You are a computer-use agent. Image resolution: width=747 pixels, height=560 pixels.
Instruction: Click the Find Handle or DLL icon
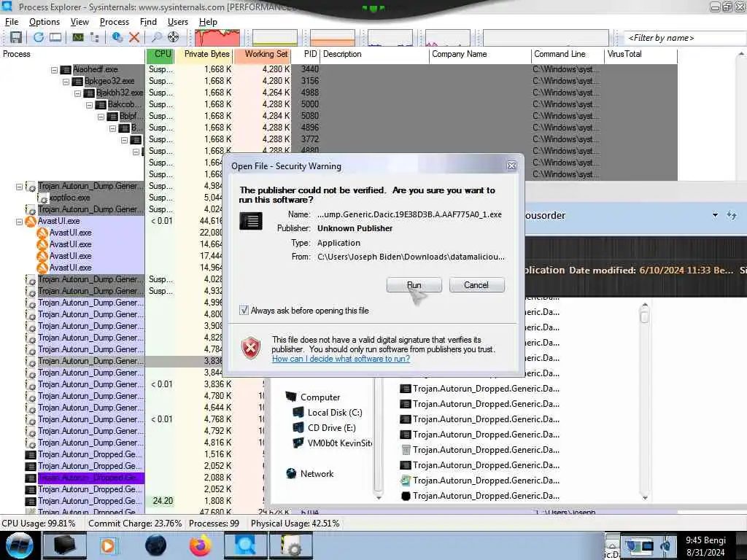tap(156, 37)
